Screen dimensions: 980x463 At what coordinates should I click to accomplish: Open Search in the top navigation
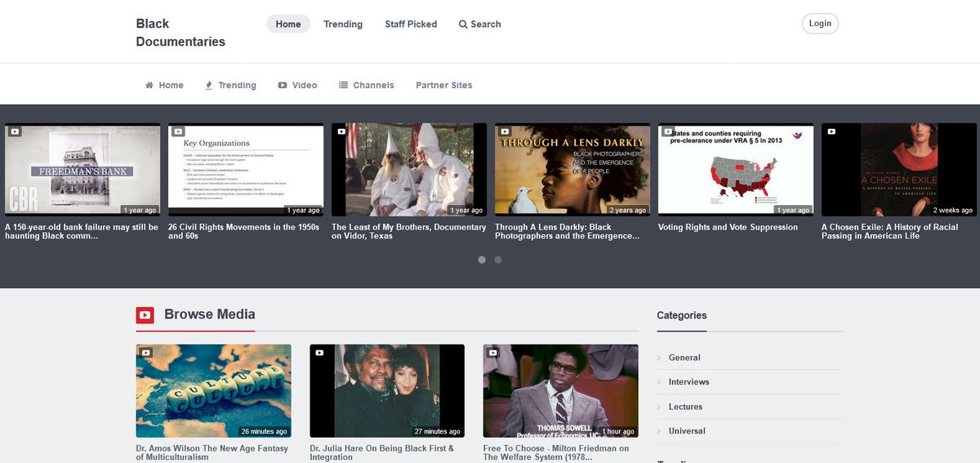click(x=480, y=24)
